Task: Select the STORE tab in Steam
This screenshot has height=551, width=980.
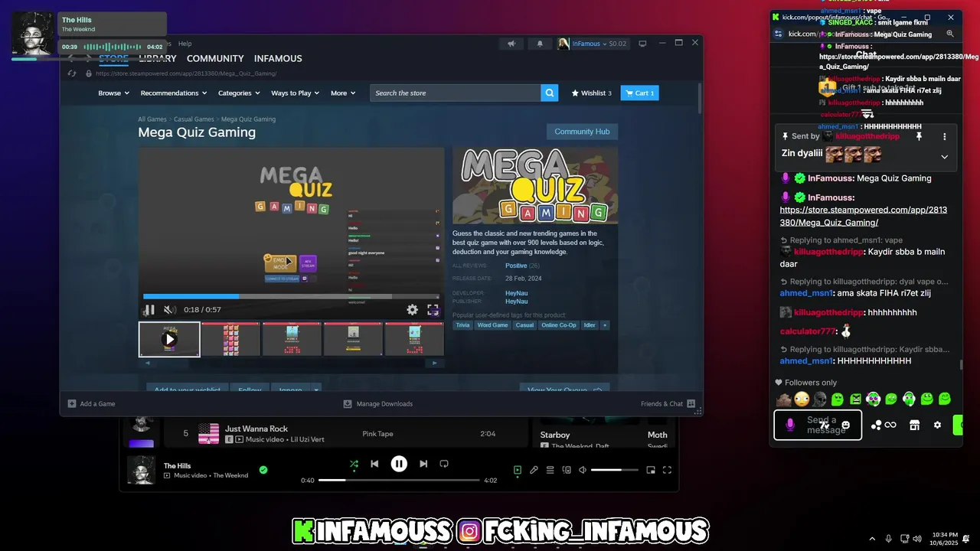Action: 113,58
